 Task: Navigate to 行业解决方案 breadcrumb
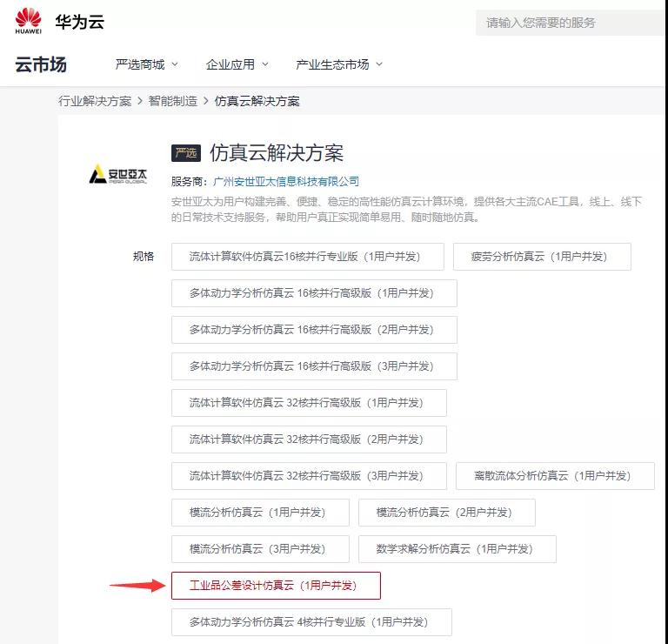click(x=95, y=101)
